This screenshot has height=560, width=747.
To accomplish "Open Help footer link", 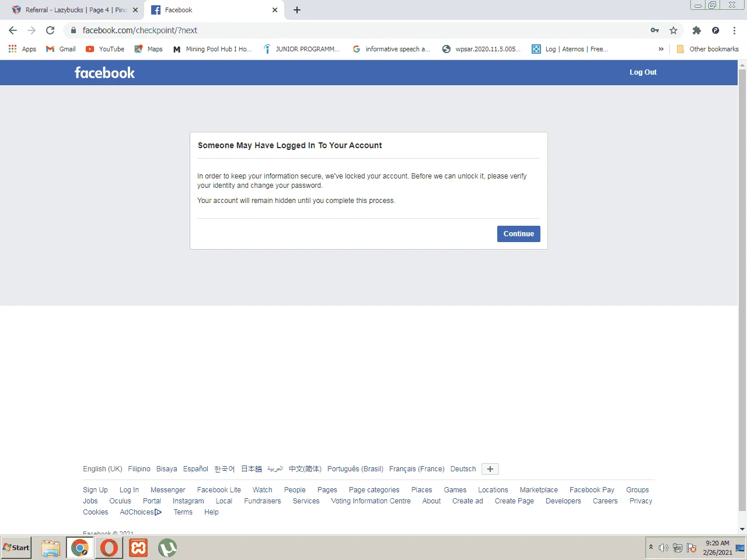I will 211,512.
